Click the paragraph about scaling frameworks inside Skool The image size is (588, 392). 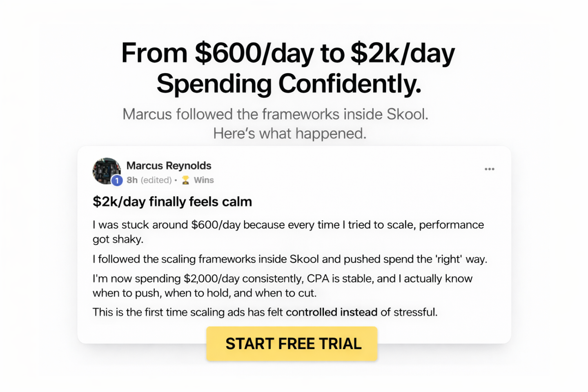coord(290,259)
